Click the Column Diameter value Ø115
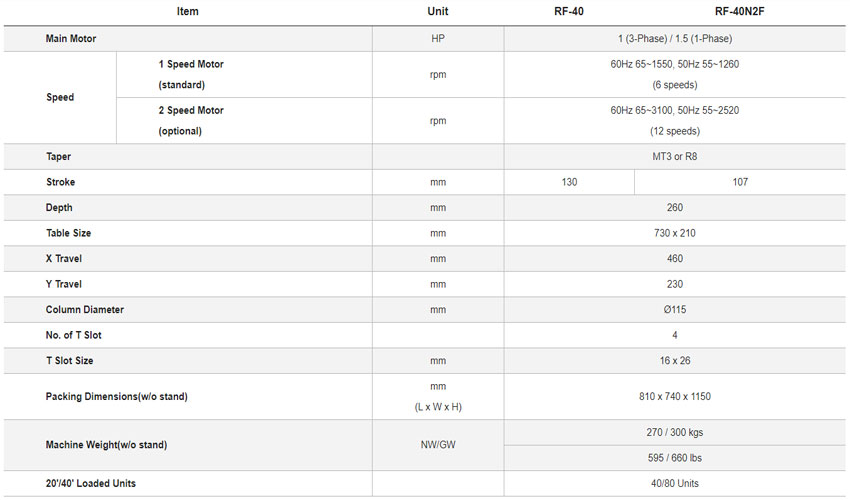 point(674,310)
